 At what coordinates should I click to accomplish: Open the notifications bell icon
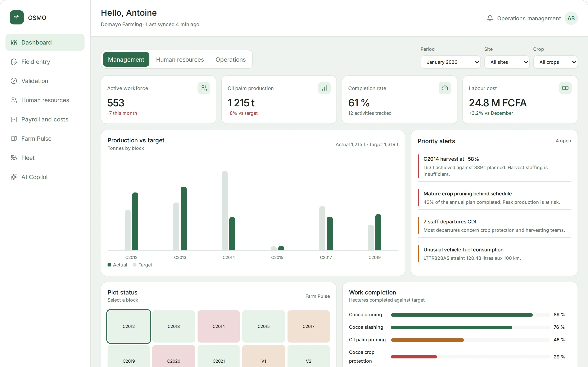(490, 18)
